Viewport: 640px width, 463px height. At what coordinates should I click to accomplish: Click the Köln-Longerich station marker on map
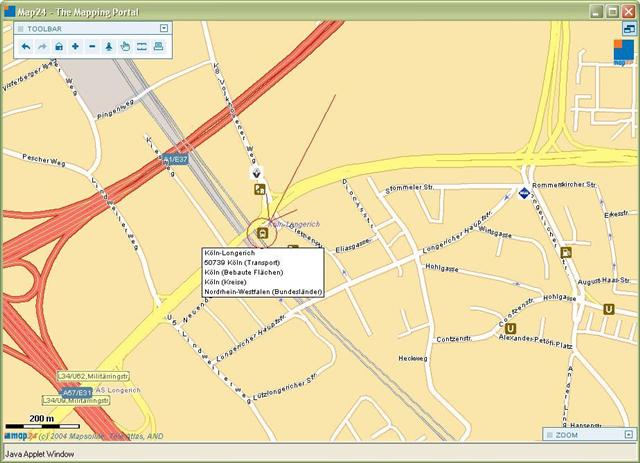262,234
